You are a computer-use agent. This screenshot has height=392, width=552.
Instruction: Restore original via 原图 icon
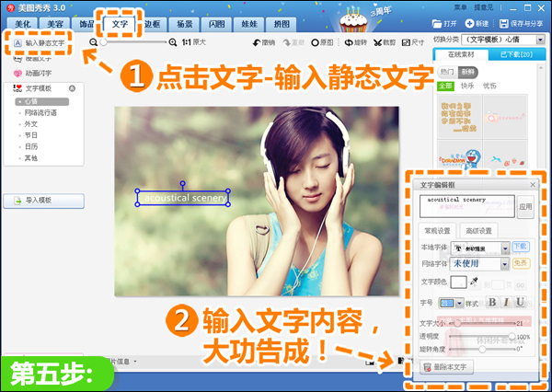(322, 42)
